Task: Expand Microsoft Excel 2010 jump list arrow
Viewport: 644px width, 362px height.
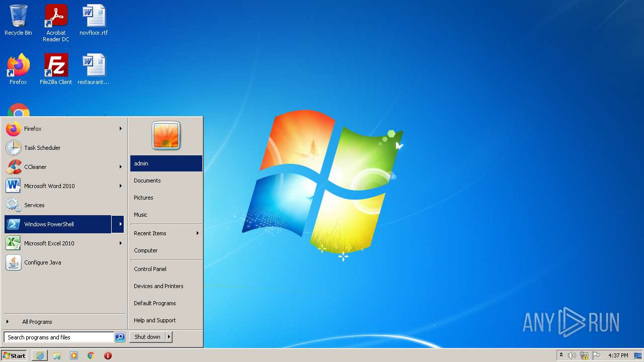Action: (x=121, y=243)
